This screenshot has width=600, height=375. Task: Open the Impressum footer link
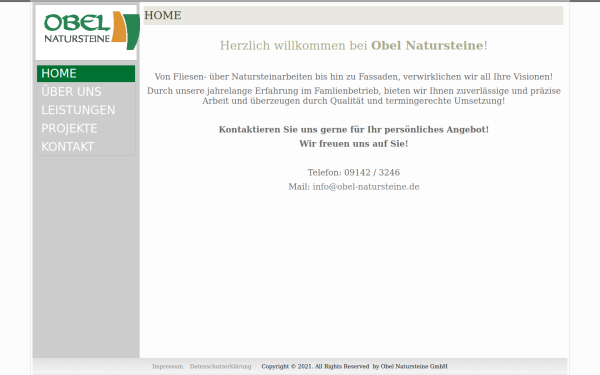pos(168,367)
